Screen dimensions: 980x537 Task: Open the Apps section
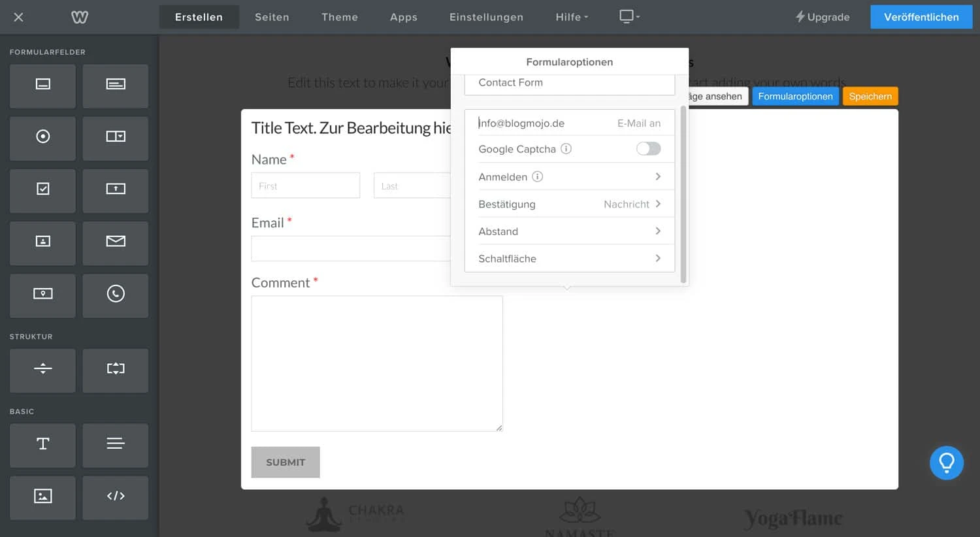click(403, 17)
